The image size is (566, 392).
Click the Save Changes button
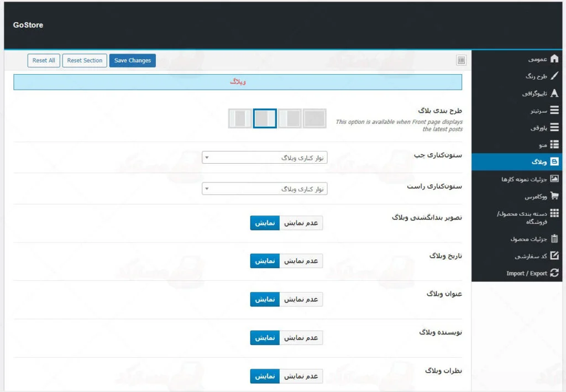133,61
